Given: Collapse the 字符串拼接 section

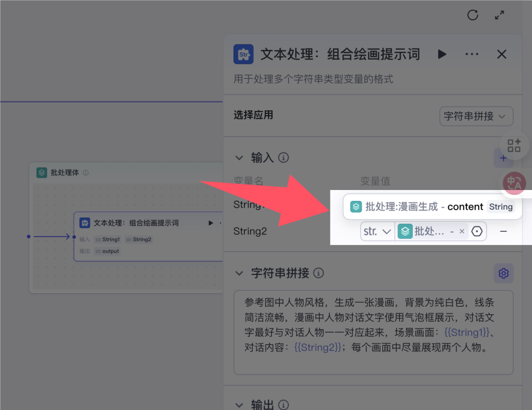Looking at the screenshot, I should coord(239,273).
